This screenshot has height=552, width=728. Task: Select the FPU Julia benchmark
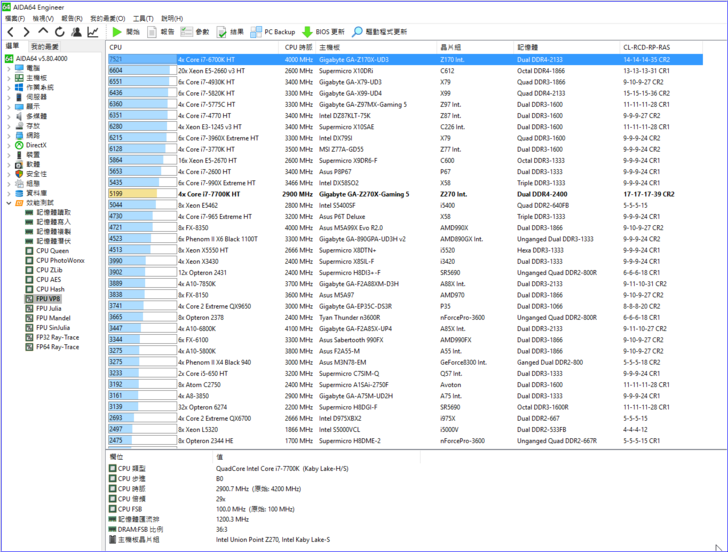point(48,309)
